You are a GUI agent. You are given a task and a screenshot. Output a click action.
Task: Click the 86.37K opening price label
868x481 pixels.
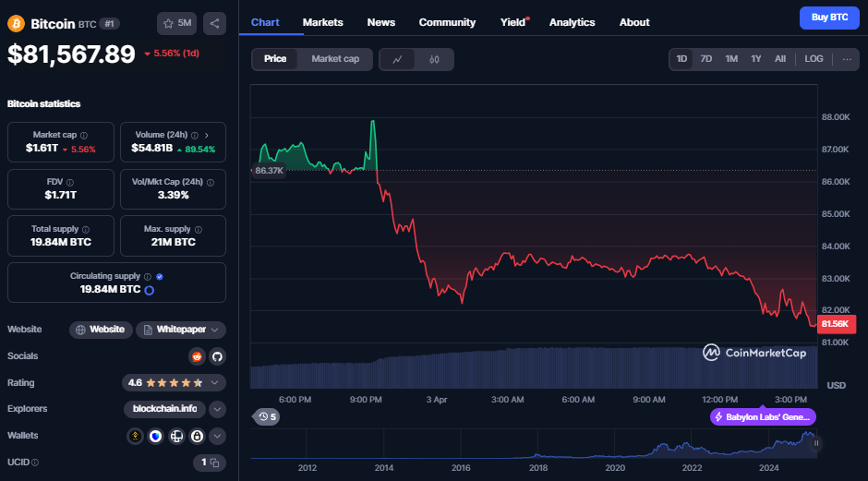pyautogui.click(x=269, y=171)
